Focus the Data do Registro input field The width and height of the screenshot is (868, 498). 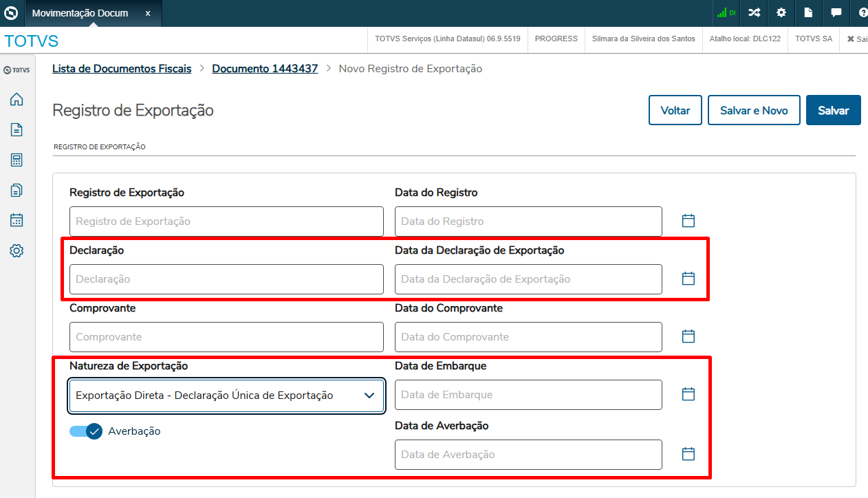pyautogui.click(x=528, y=221)
